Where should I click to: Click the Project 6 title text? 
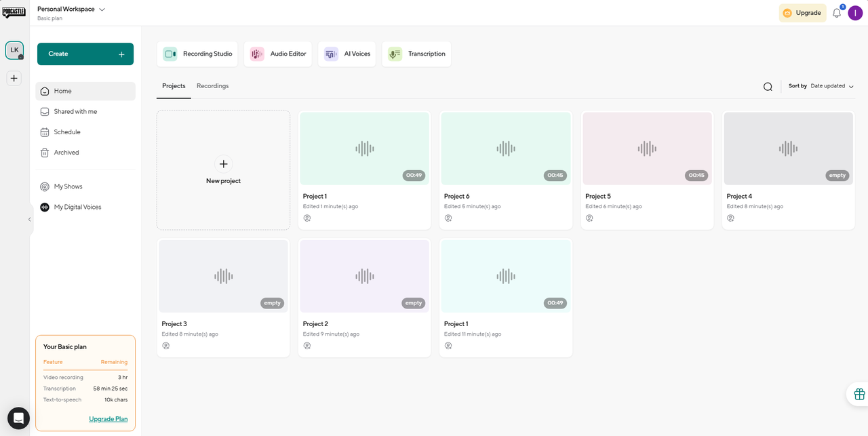pyautogui.click(x=456, y=197)
